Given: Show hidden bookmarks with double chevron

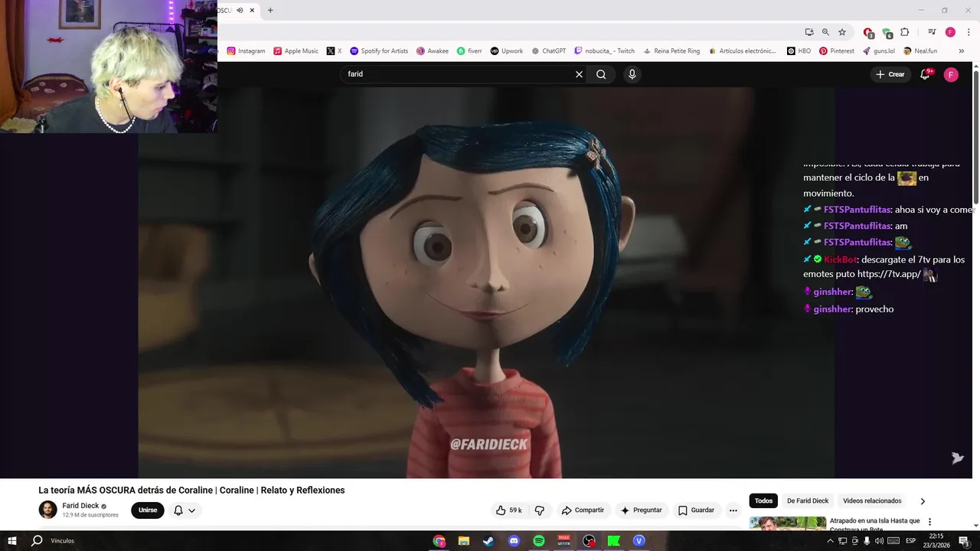Looking at the screenshot, I should click(x=961, y=51).
